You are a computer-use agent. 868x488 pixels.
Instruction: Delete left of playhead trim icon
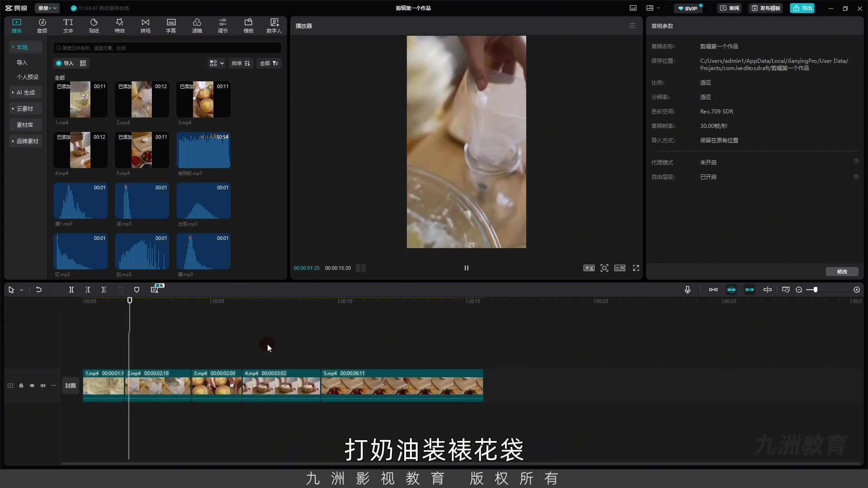click(x=88, y=290)
